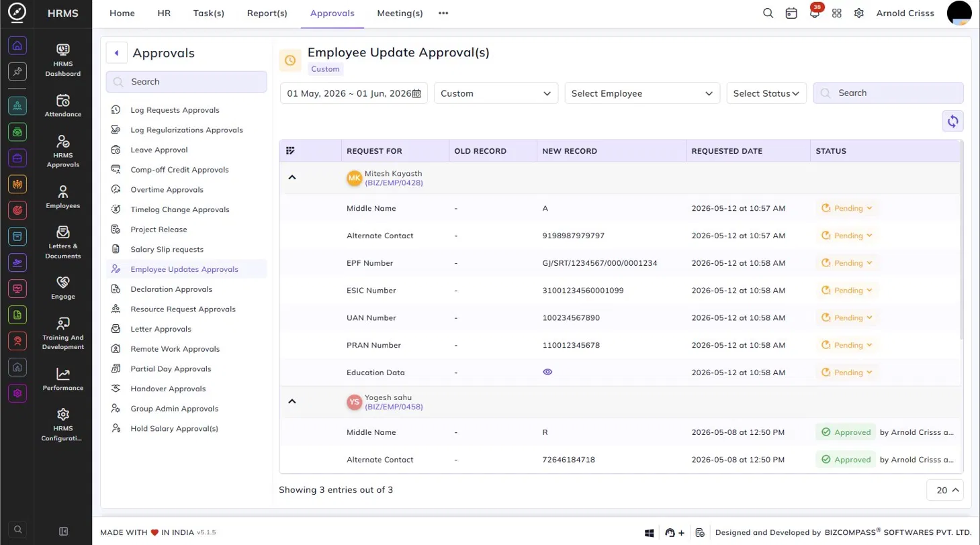Screen dimensions: 980x545
Task: Collapse the Yogesh sahu group
Action: [x=292, y=401]
